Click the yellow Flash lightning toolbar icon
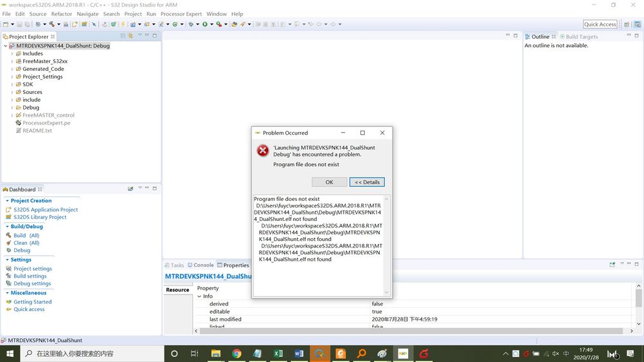Screen dimensions: 644x362 122,24
